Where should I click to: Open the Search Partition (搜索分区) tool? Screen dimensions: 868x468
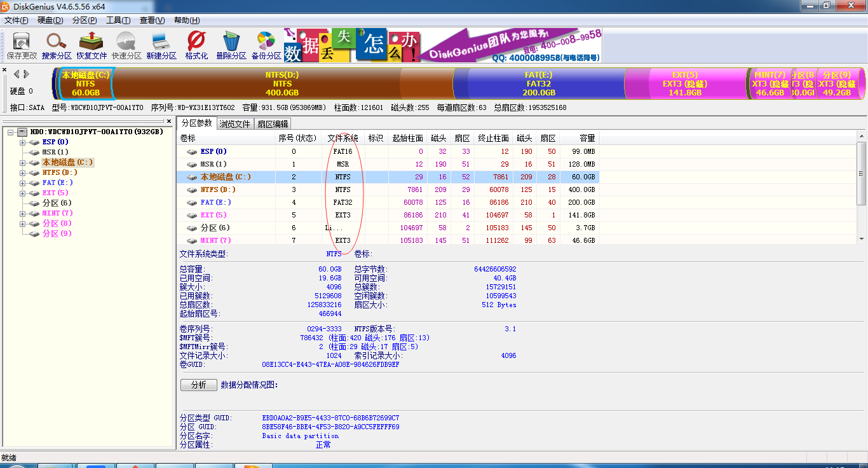click(57, 46)
